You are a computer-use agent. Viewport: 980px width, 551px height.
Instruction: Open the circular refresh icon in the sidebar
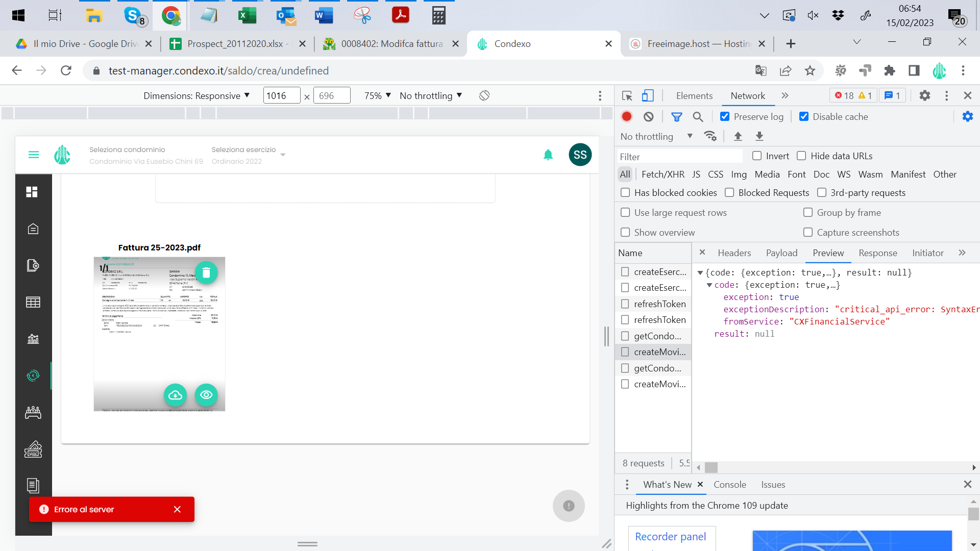[x=33, y=375]
